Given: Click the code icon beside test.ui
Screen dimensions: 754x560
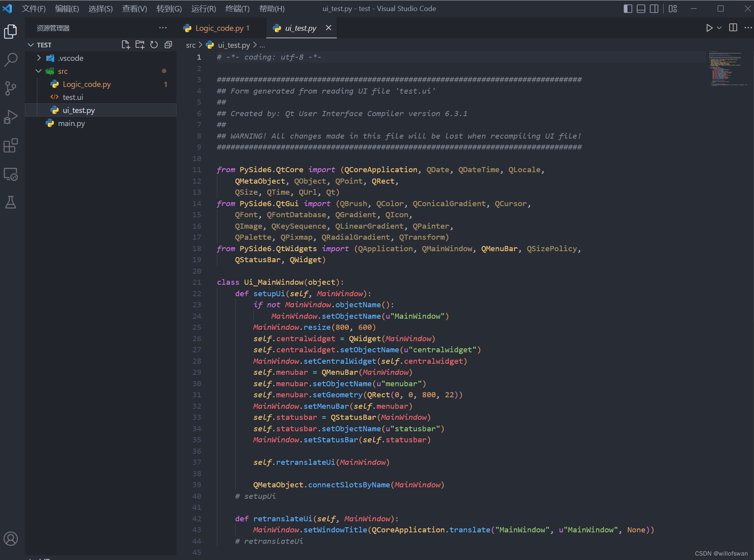Looking at the screenshot, I should point(55,97).
